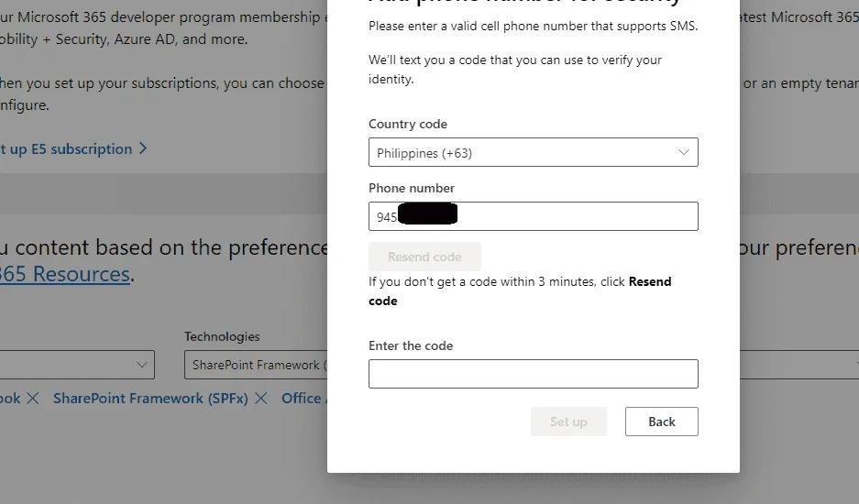Expand the Technologies SharePoint Framework dropdown

point(256,365)
